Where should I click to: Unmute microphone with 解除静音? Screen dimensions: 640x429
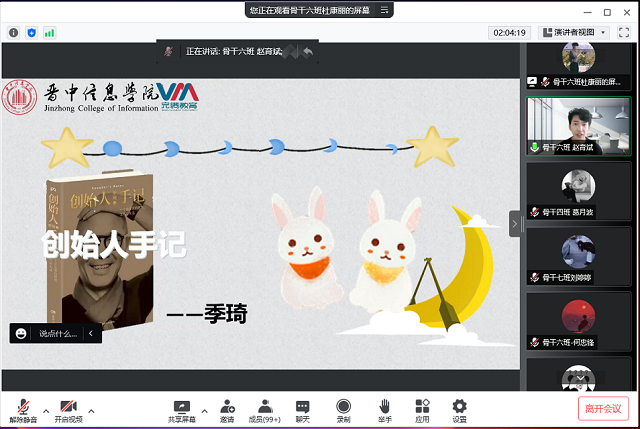23,411
